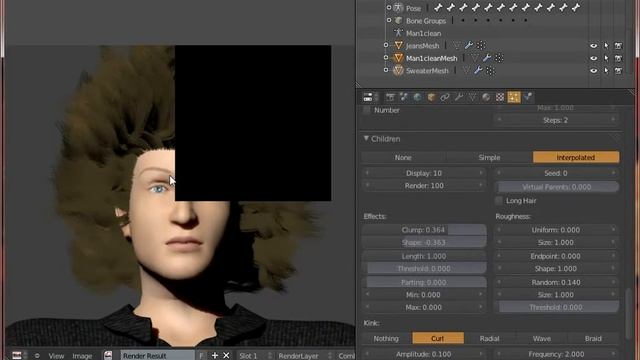Set kink type to Nothing
640x360 pixels.
click(x=386, y=338)
